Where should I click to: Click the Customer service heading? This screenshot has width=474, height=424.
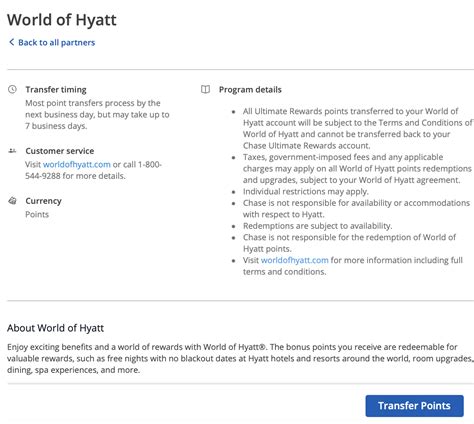60,151
